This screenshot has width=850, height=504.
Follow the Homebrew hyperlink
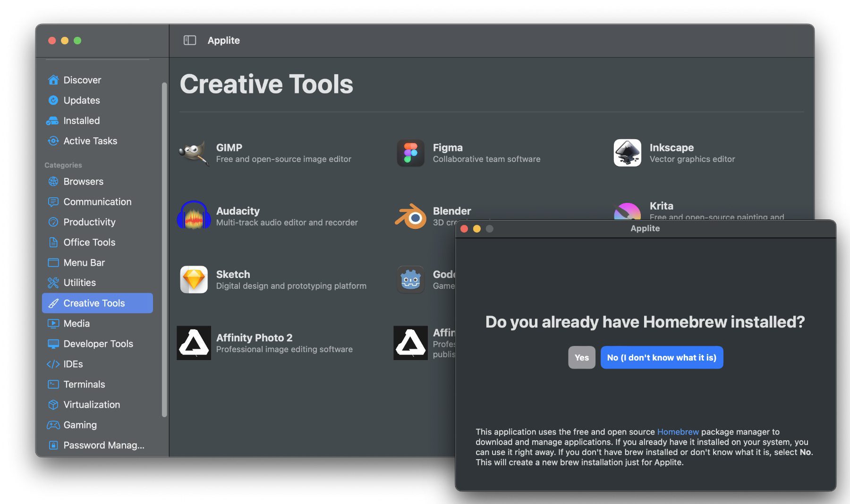(678, 432)
